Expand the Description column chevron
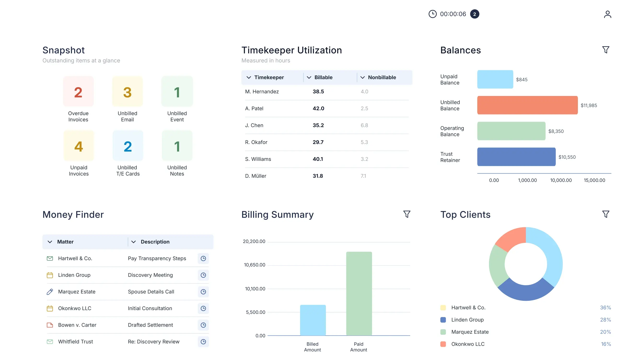 (x=133, y=242)
